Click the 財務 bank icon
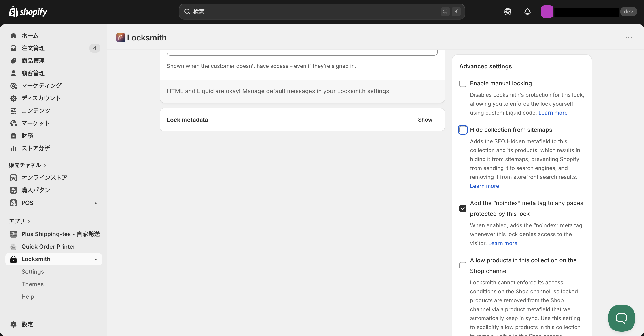Image resolution: width=644 pixels, height=336 pixels. pos(13,136)
